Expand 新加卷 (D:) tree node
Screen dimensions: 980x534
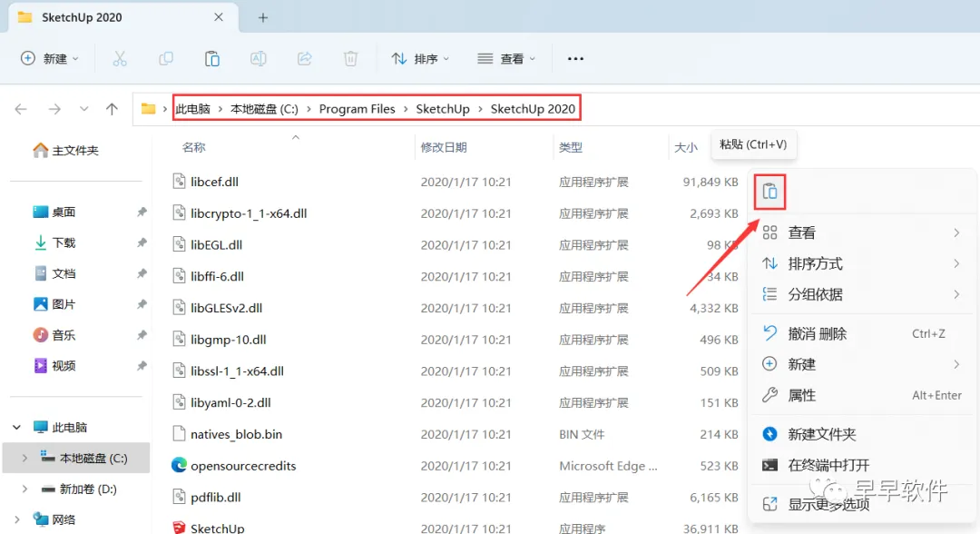[24, 489]
